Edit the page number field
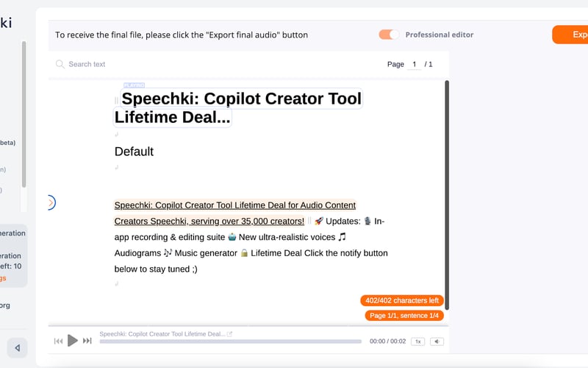This screenshot has width=588, height=368. (415, 64)
